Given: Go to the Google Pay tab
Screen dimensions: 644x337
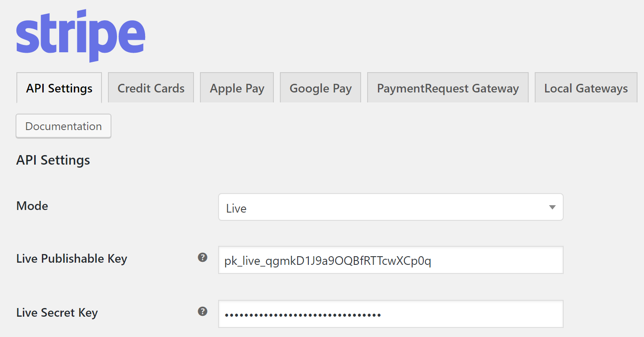Looking at the screenshot, I should coord(320,88).
